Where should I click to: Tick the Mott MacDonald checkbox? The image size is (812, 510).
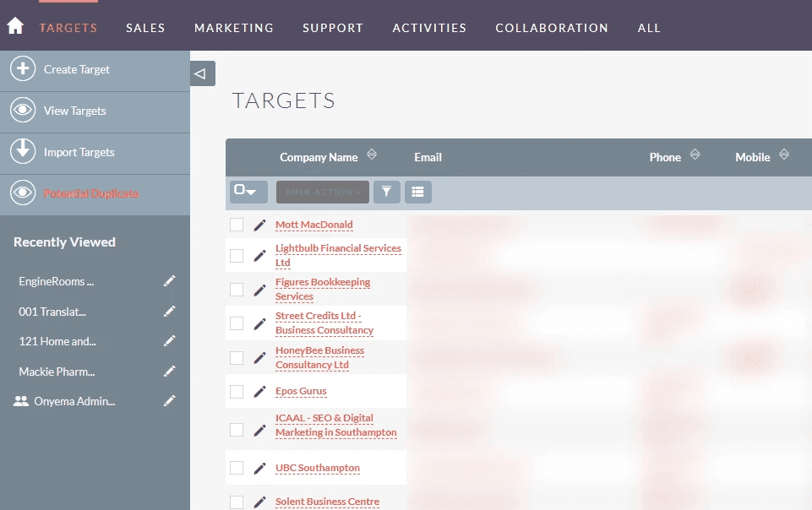[237, 225]
